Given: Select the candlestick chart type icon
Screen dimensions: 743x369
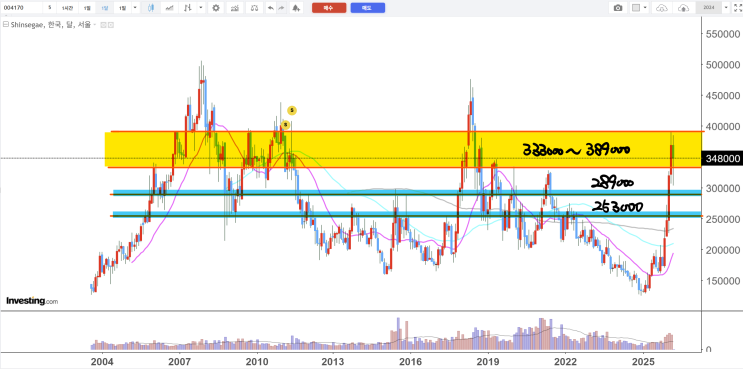Looking at the screenshot, I should [151, 8].
